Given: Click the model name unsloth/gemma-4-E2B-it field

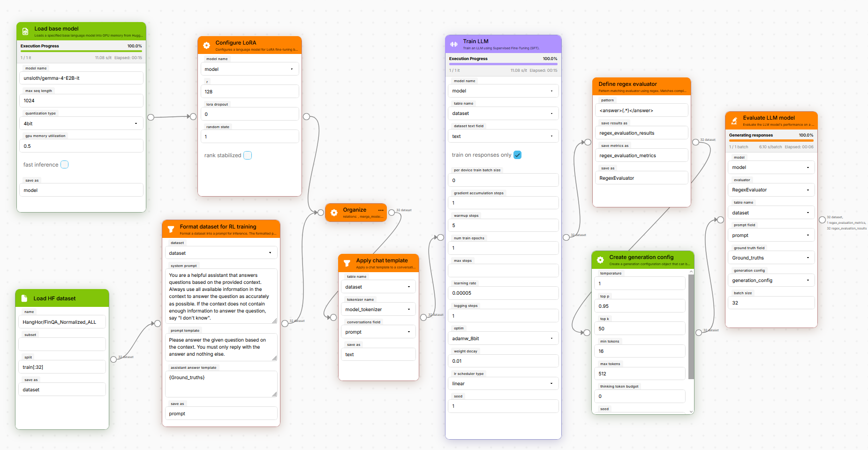Looking at the screenshot, I should pos(81,78).
